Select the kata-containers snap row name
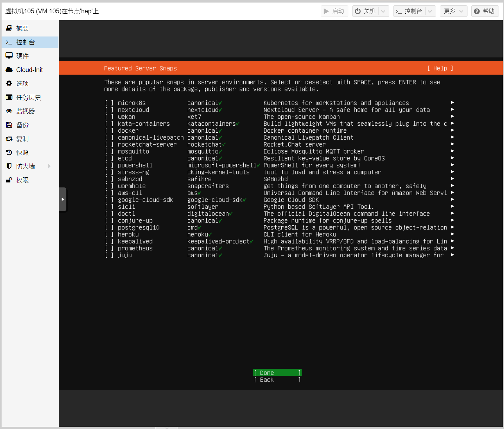 [x=144, y=124]
